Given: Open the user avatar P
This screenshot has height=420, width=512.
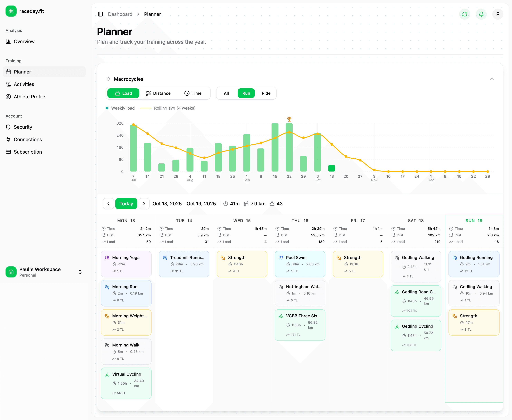Looking at the screenshot, I should pyautogui.click(x=497, y=14).
